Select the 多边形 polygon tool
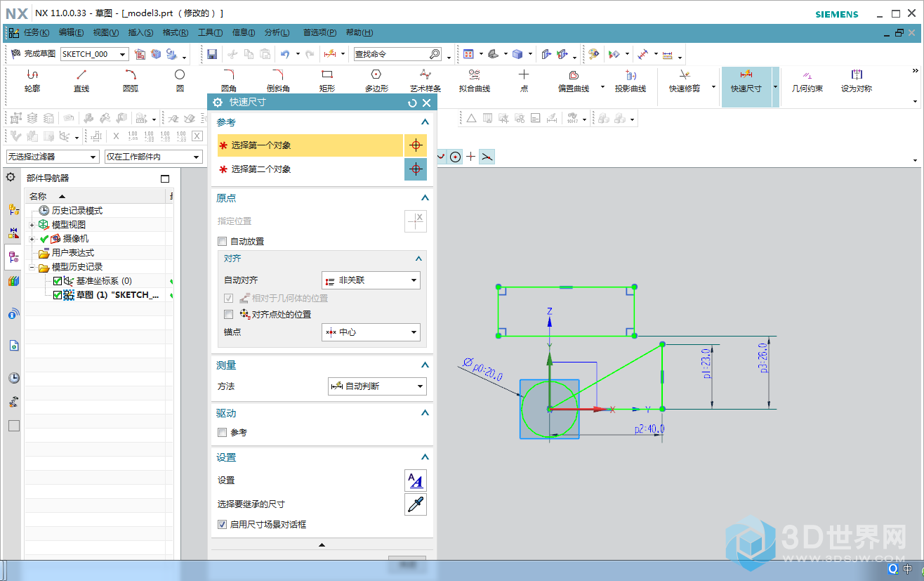 coord(376,81)
